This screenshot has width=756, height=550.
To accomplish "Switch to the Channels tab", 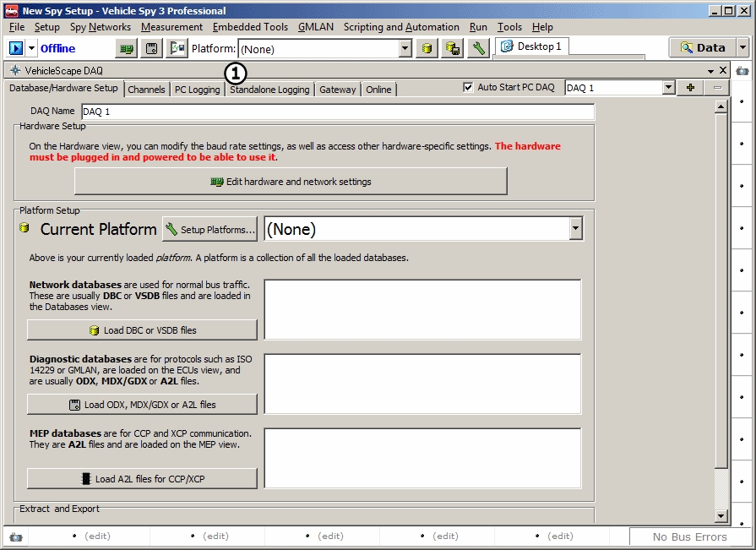I will [x=147, y=90].
